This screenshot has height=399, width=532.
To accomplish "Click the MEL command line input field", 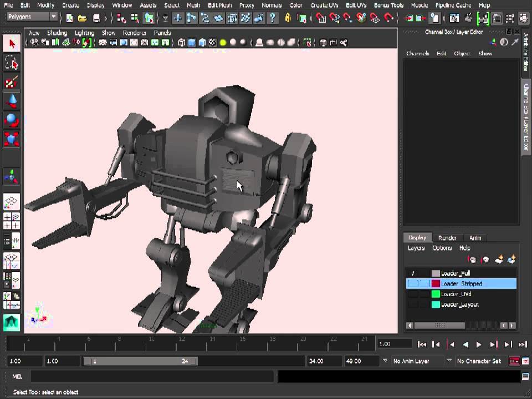I will point(151,377).
